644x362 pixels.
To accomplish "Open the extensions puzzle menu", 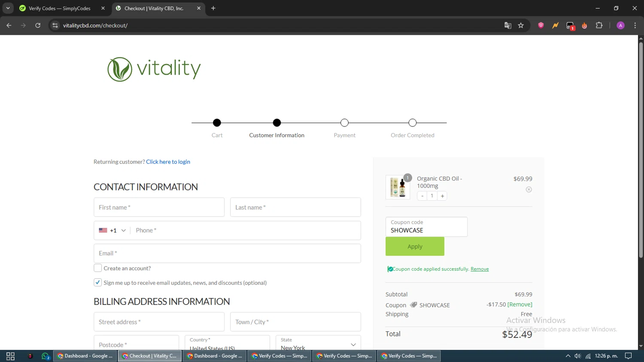I will (x=599, y=25).
